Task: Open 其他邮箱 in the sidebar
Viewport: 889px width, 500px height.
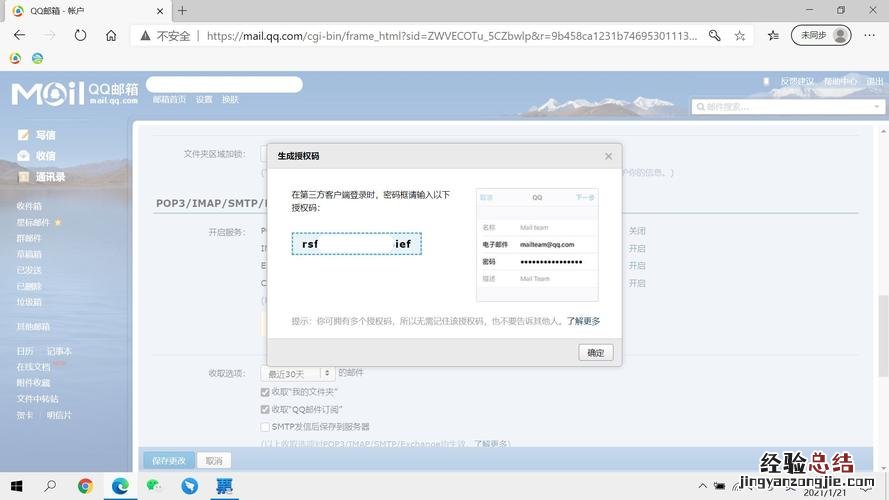Action: [x=33, y=327]
